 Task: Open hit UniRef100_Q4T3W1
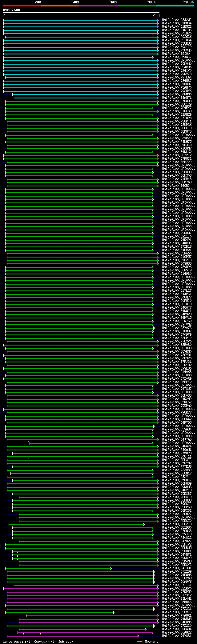177,568
